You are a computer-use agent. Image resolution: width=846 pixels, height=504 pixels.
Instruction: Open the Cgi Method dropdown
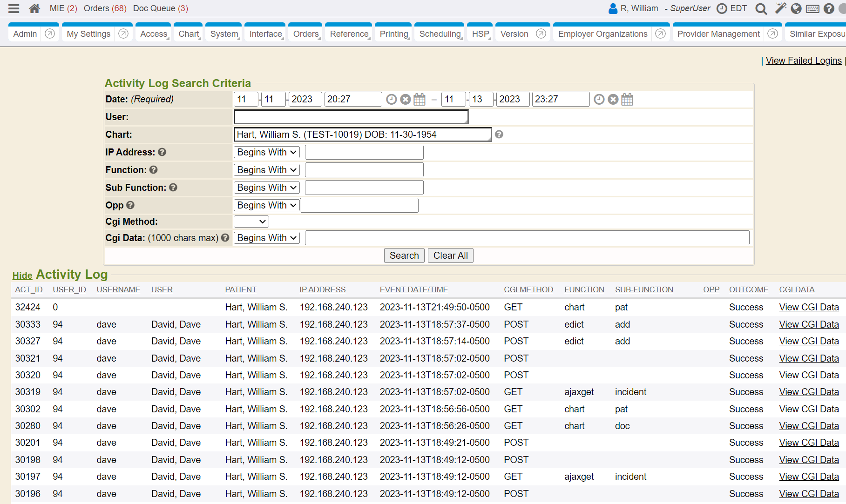click(251, 222)
